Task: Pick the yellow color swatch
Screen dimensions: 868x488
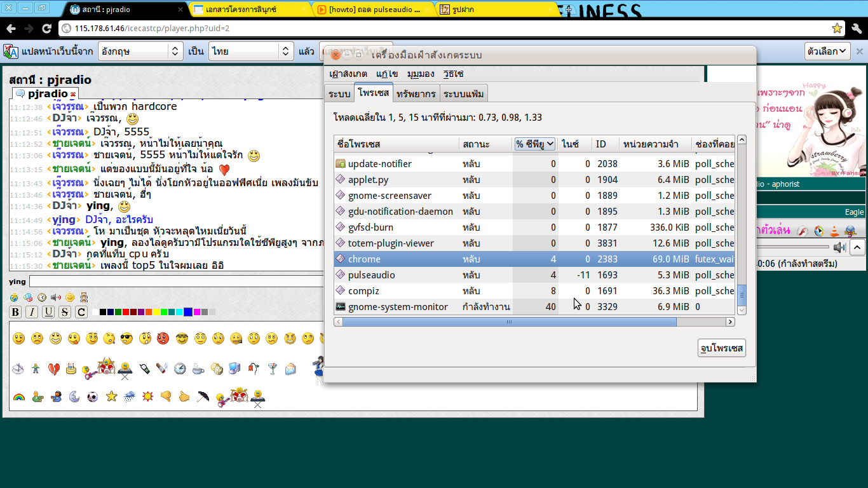Action: [156, 312]
